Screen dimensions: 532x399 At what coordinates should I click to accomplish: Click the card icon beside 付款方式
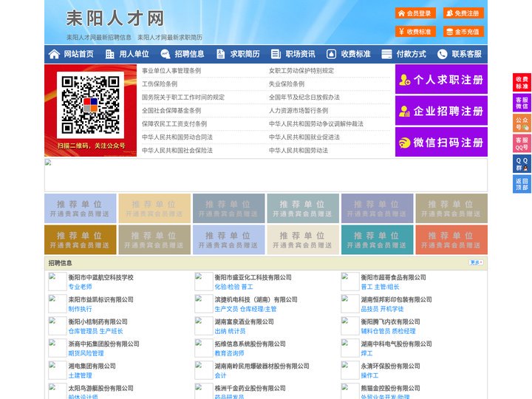[x=386, y=54]
